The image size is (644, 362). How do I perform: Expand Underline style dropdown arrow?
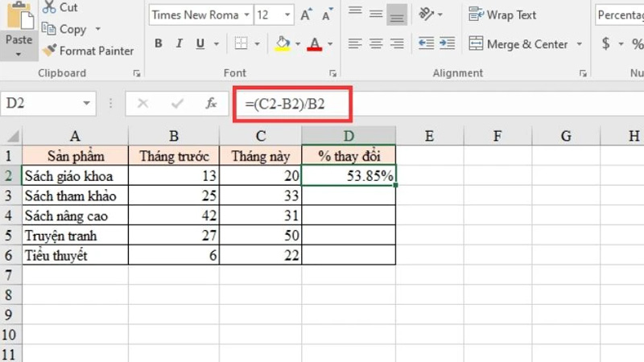tap(217, 44)
